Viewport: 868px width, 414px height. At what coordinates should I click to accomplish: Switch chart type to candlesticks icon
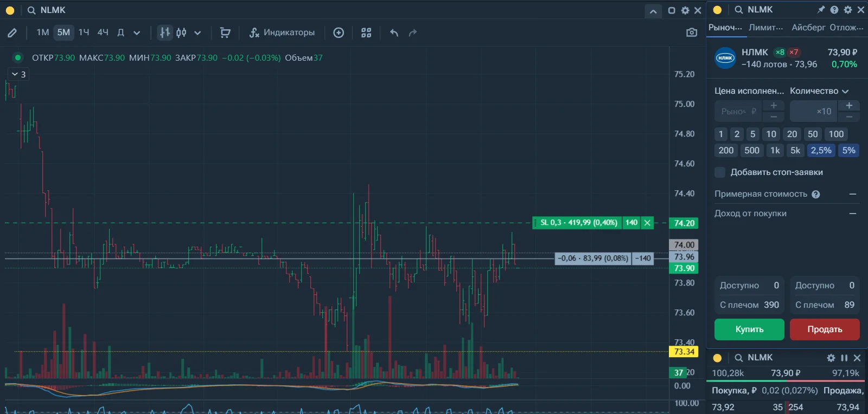(x=181, y=33)
